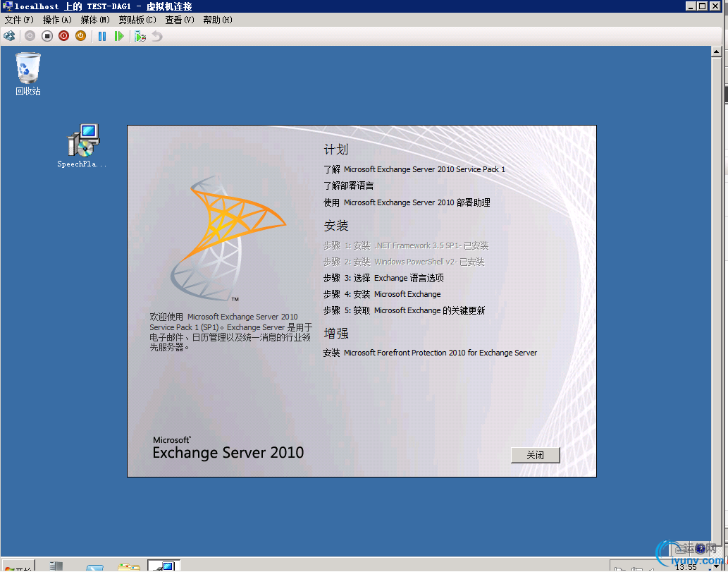Click the 计划 section heading
728x572 pixels.
(335, 149)
